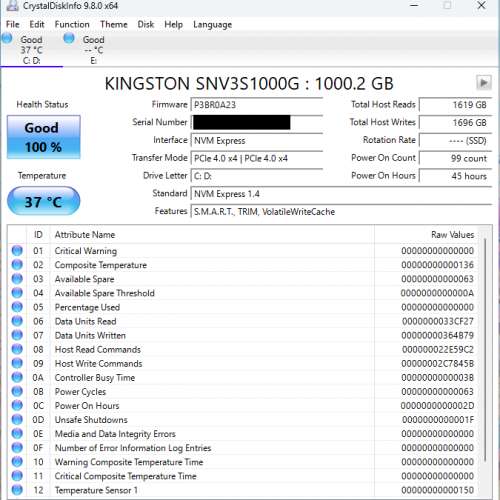Select the Unsafe Shutdowns attribute name

coord(91,420)
